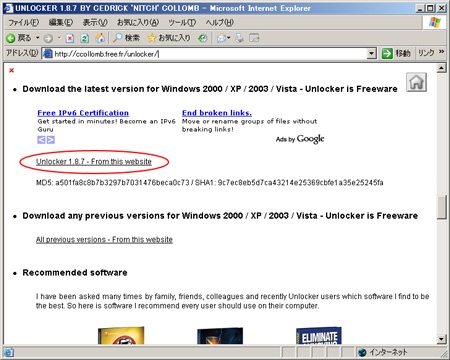Viewport: 450px width, 360px height.
Task: Open the View menu
Action: coord(95,23)
